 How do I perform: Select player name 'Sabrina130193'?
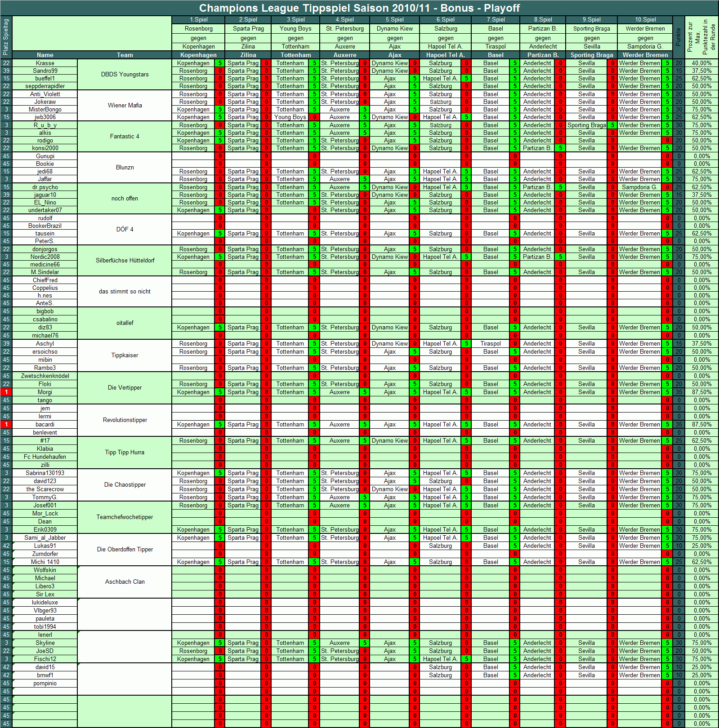[x=45, y=473]
